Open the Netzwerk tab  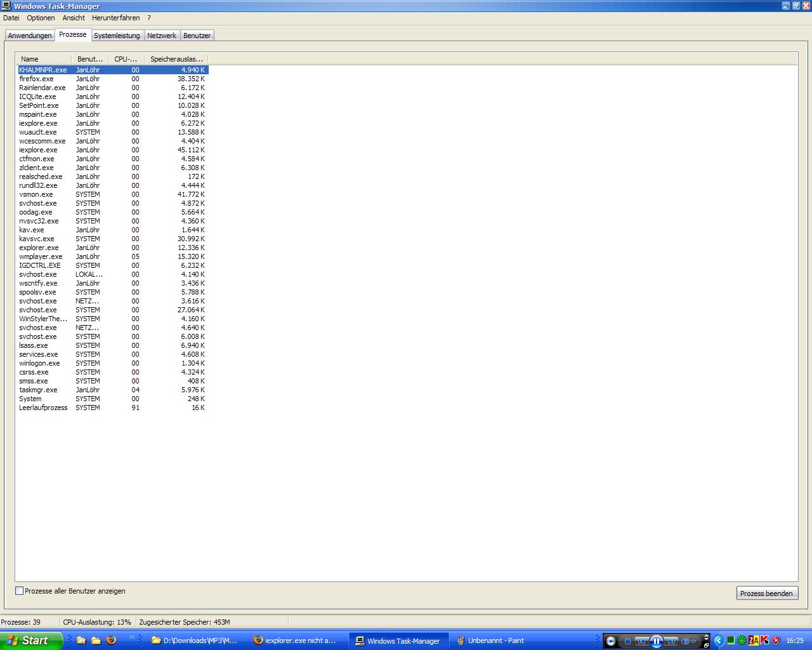[162, 36]
